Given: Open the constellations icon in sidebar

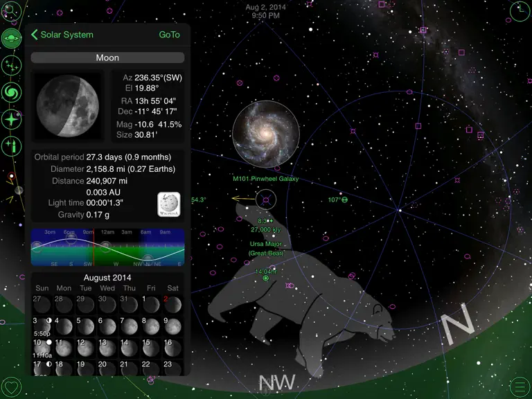Looking at the screenshot, I should pos(11,65).
